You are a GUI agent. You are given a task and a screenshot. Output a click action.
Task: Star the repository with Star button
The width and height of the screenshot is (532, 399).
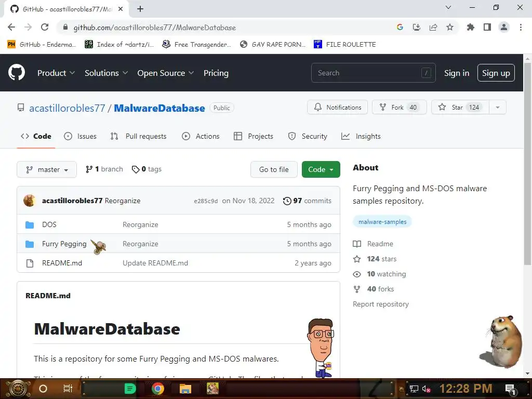pyautogui.click(x=460, y=107)
